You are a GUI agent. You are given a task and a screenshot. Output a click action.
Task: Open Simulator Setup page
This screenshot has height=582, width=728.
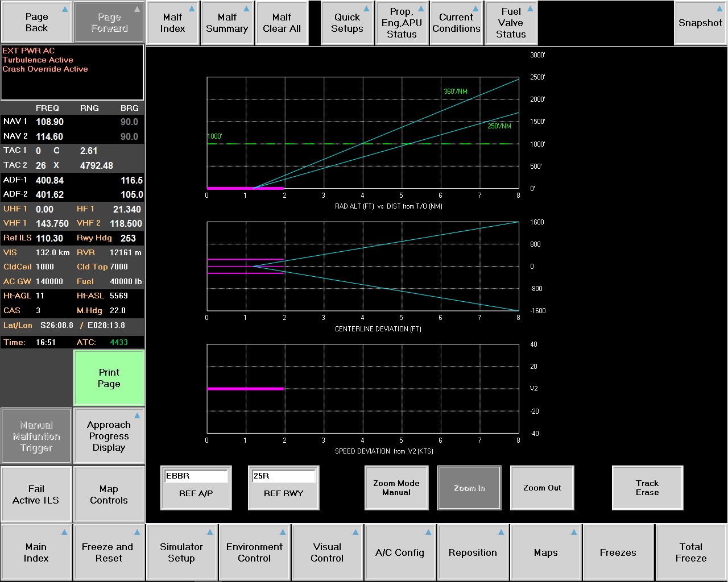tap(181, 552)
